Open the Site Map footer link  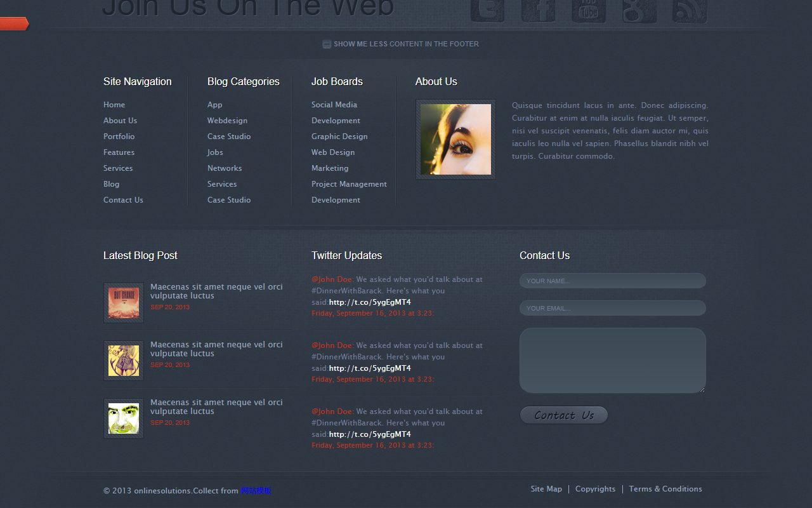[x=546, y=489]
